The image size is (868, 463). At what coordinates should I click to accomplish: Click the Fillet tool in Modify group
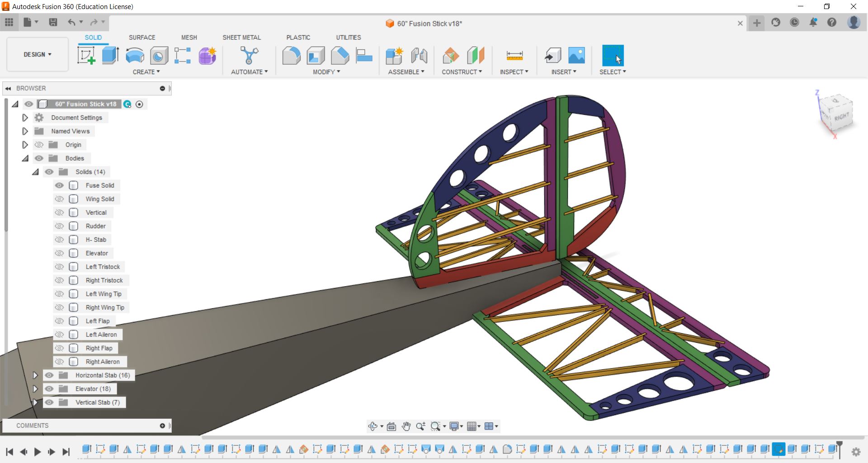[291, 56]
